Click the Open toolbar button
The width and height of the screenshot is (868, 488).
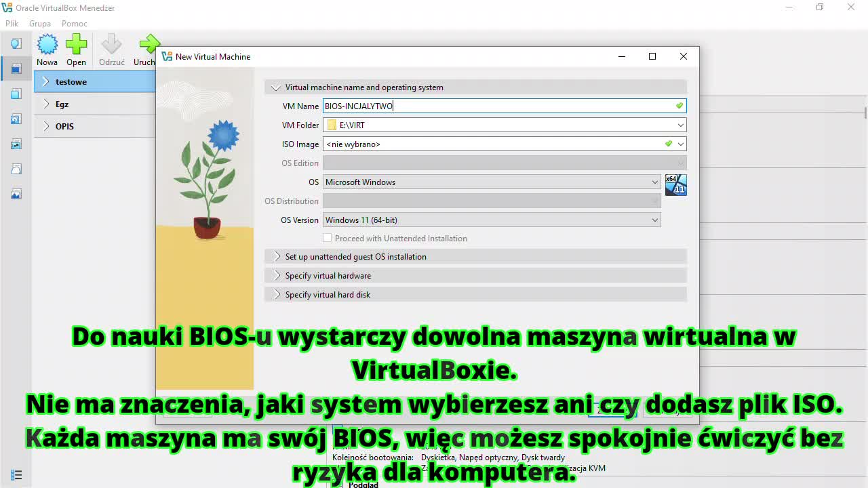76,49
